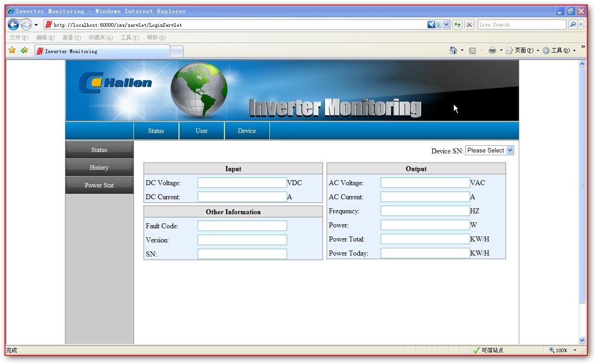Viewport: 596px width, 364px height.
Task: Open the Device tab in navigation bar
Action: coord(247,131)
